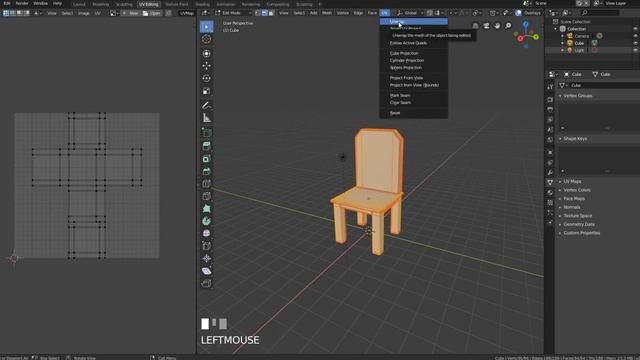Click the viewport navigation axis gizmo
640x360 pixels.
526,35
